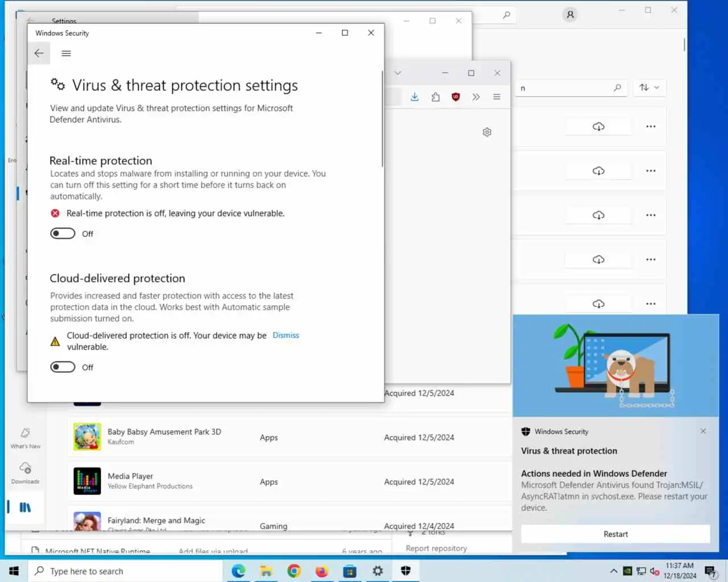The width and height of the screenshot is (728, 582).
Task: Click the uBlock Origin shield icon
Action: coord(456,97)
